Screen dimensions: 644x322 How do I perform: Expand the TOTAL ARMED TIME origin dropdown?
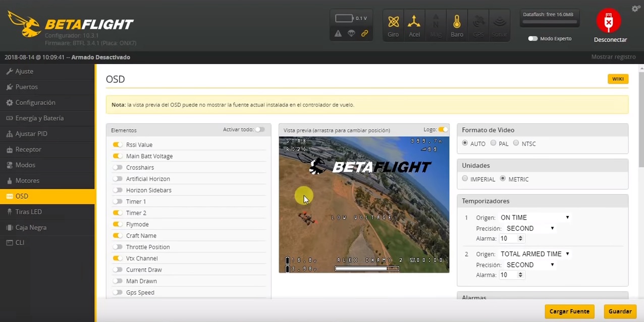[534, 254]
